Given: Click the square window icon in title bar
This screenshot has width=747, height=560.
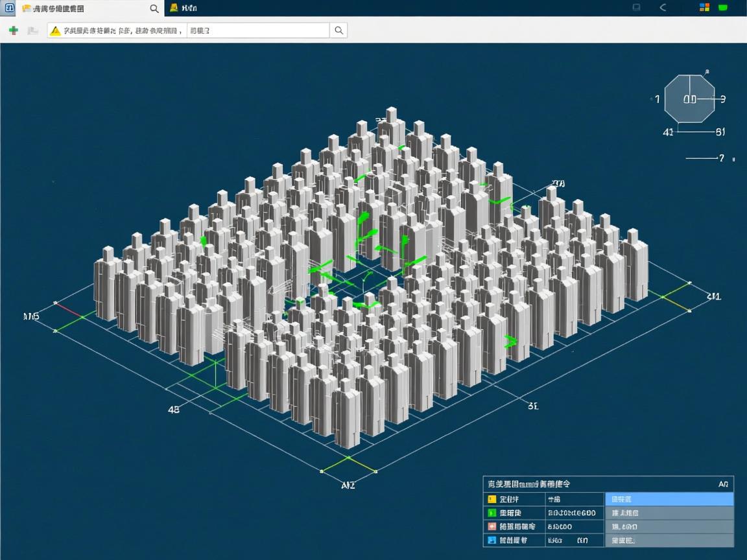Looking at the screenshot, I should [x=636, y=8].
